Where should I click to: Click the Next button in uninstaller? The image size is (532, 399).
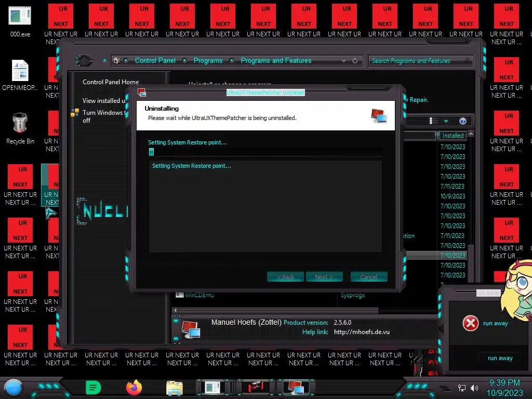coord(324,277)
